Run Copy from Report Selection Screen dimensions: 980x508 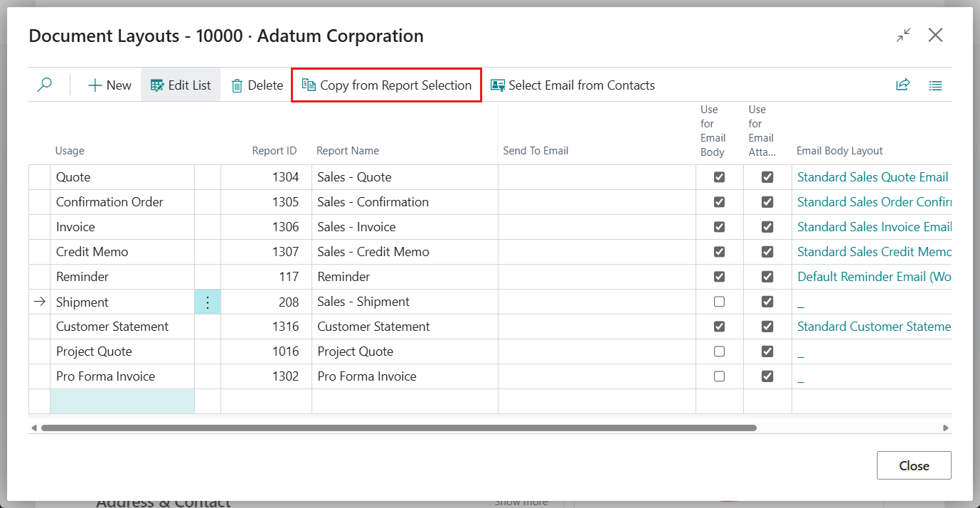tap(386, 85)
